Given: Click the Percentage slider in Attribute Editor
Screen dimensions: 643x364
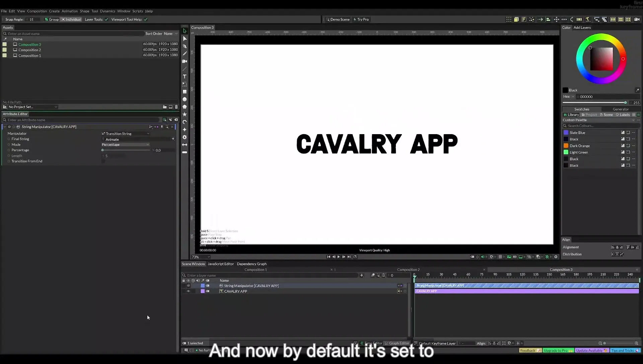Looking at the screenshot, I should (126, 150).
